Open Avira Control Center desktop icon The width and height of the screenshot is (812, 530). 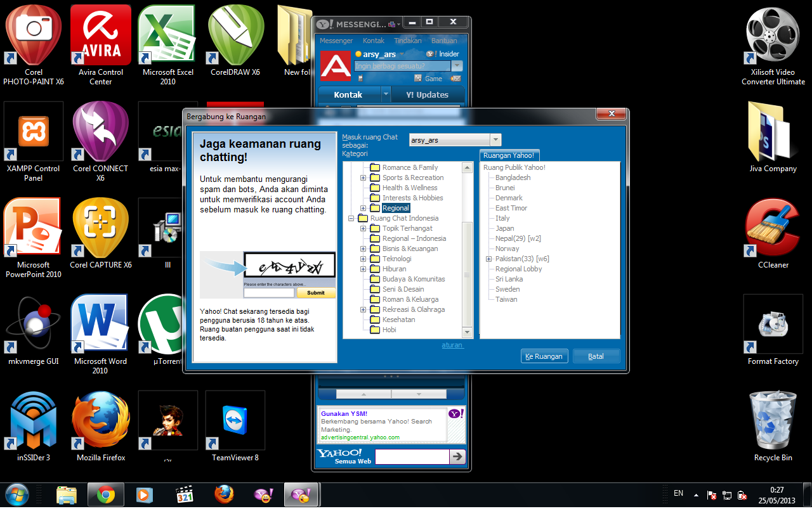pos(100,45)
